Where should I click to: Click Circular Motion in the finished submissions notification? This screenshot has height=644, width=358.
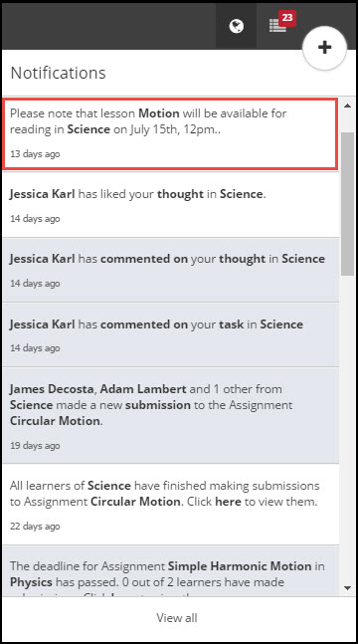[135, 502]
